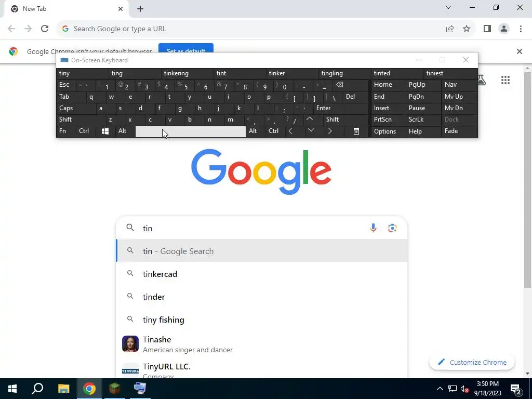Open the notification center icon

[x=515, y=389]
